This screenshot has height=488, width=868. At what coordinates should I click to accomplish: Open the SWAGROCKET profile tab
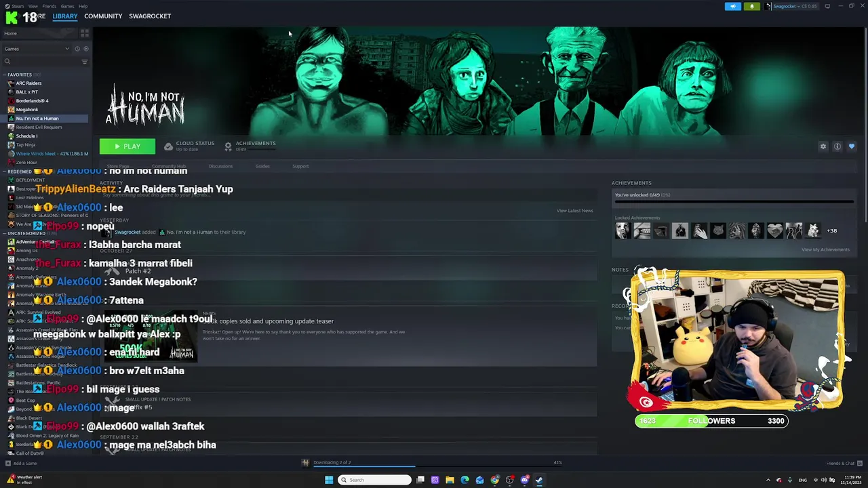tap(150, 16)
